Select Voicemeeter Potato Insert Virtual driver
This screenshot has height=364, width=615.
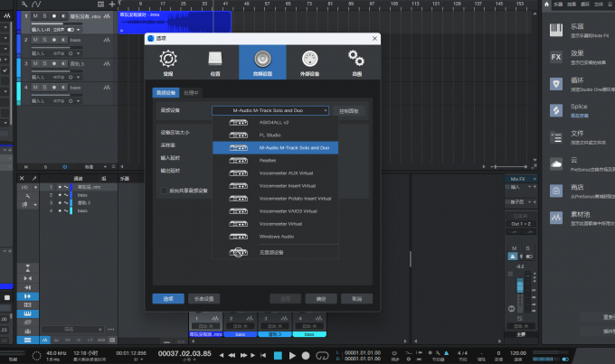[275, 199]
